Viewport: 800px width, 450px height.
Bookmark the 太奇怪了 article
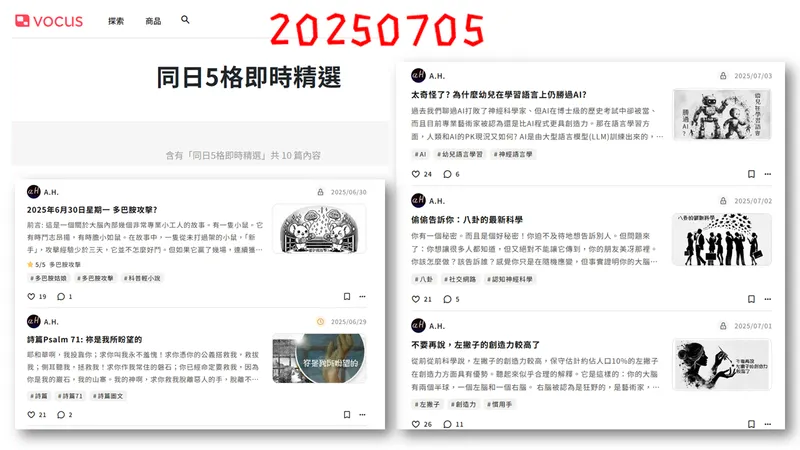(751, 174)
